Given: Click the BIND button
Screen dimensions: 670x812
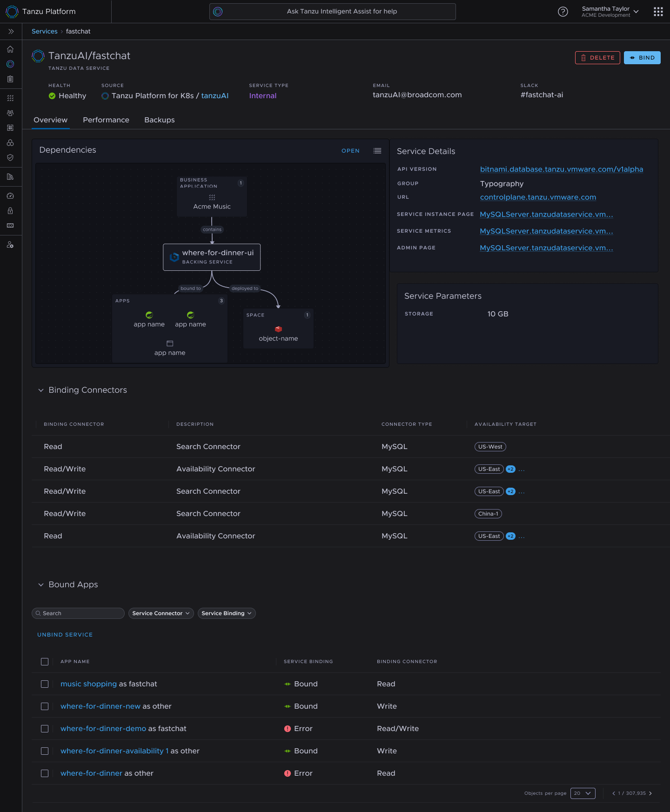Looking at the screenshot, I should pos(642,58).
